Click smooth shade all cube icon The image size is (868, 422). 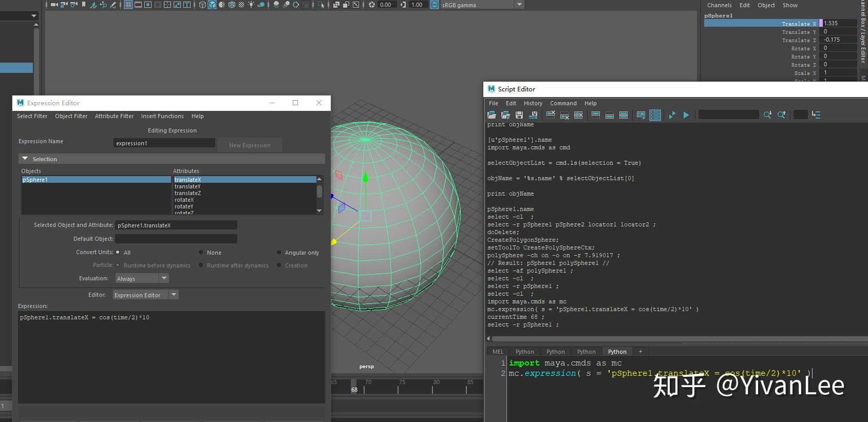(x=212, y=5)
